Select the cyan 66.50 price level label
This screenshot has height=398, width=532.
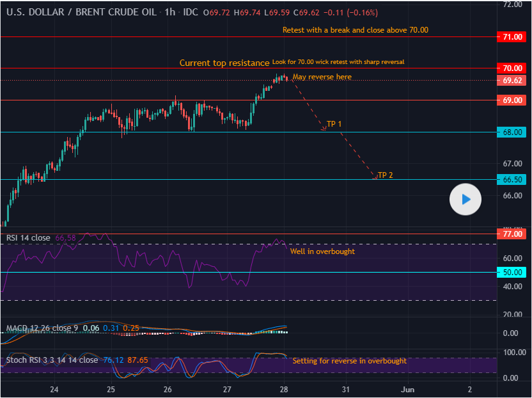(x=512, y=180)
